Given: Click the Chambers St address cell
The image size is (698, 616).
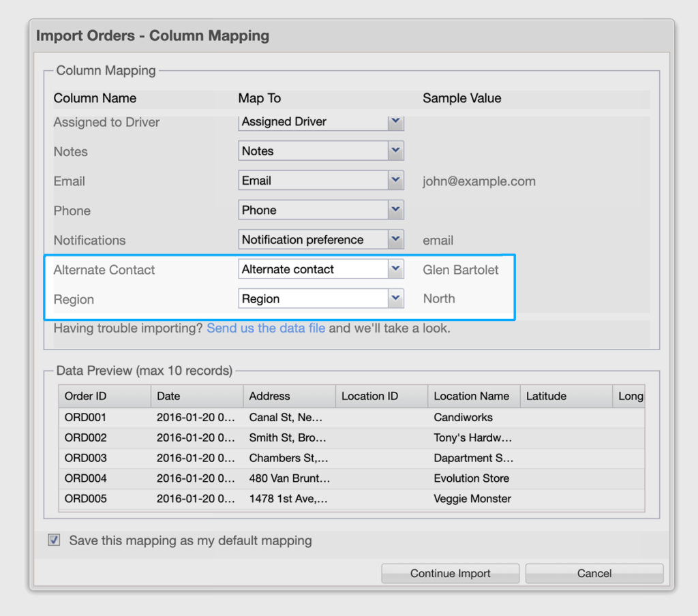Looking at the screenshot, I should coord(288,458).
